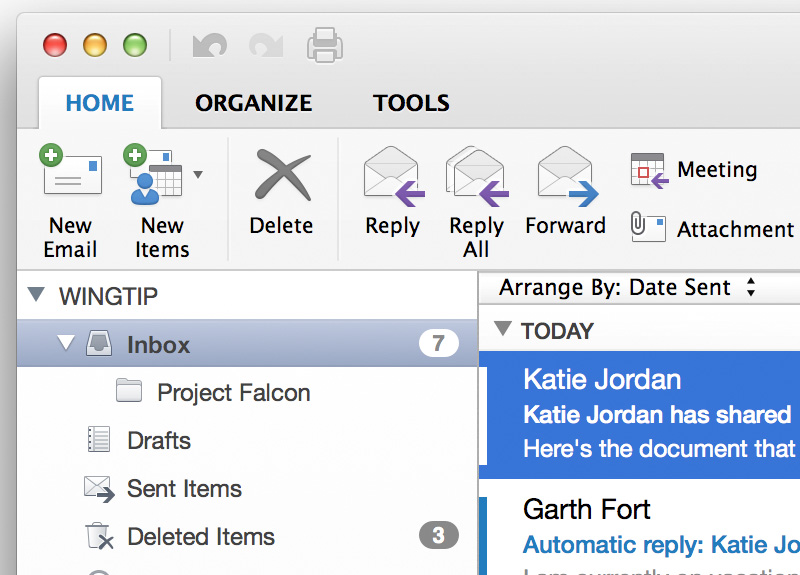Open the Project Falcon folder
This screenshot has height=575, width=800.
[x=233, y=393]
